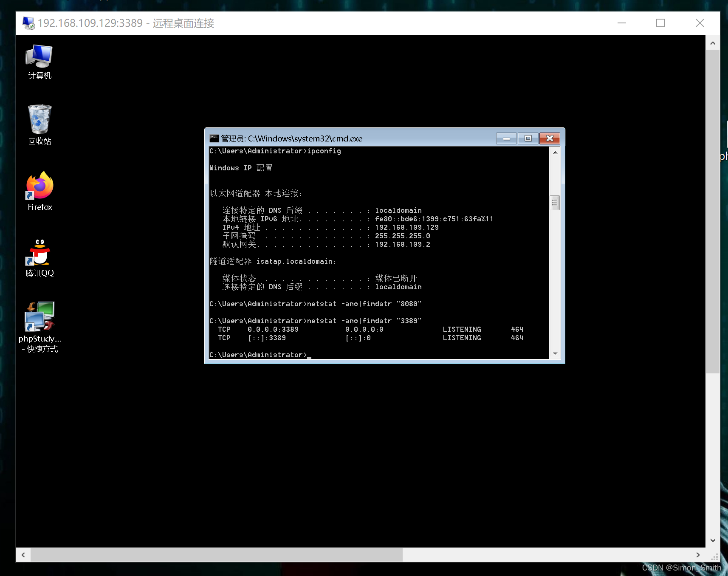Close the cmd.exe window
The image size is (728, 576).
tap(550, 138)
